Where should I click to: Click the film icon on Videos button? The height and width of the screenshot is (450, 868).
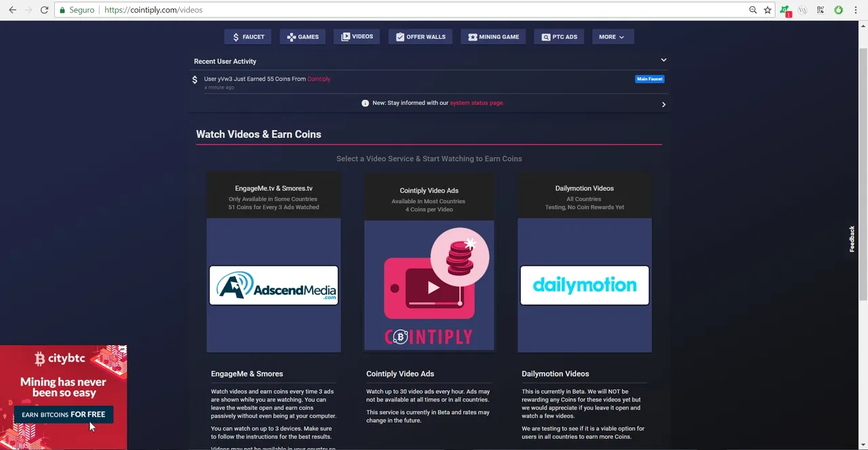346,37
